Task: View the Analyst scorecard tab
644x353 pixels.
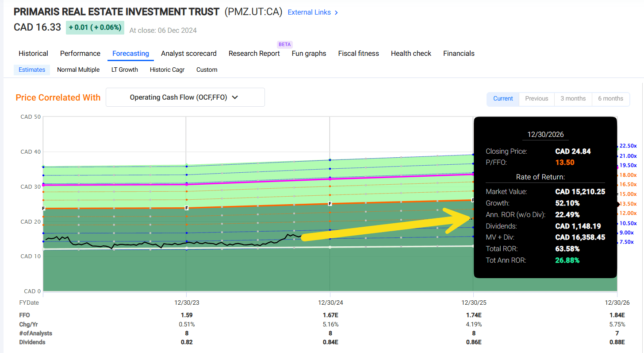Action: pos(189,53)
